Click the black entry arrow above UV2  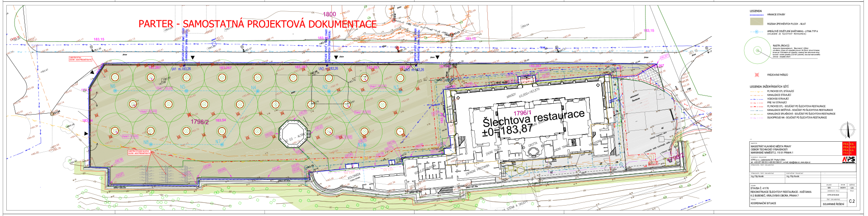(x=336, y=58)
